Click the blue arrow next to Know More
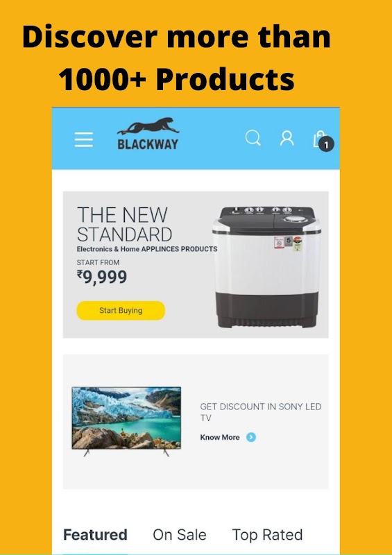The height and width of the screenshot is (555, 392). coord(251,437)
